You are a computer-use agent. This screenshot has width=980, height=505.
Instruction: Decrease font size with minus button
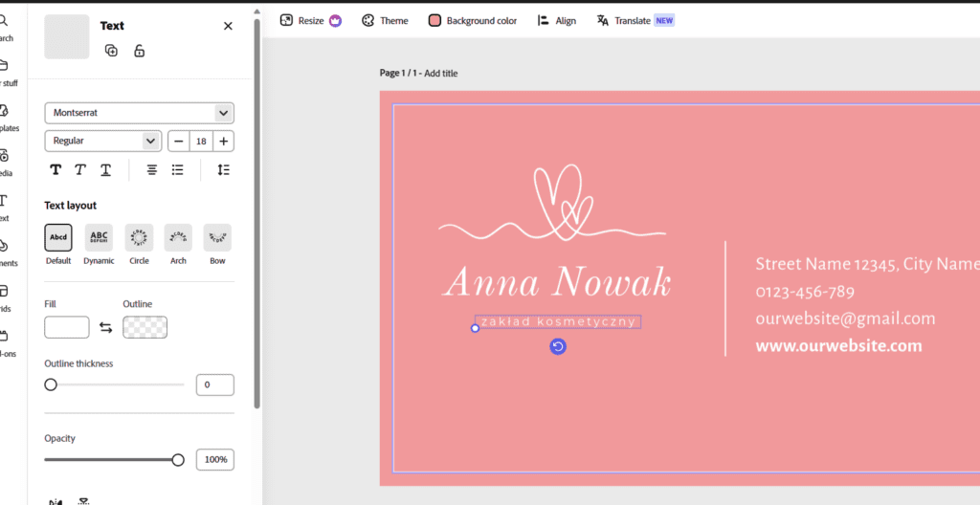[x=179, y=142]
